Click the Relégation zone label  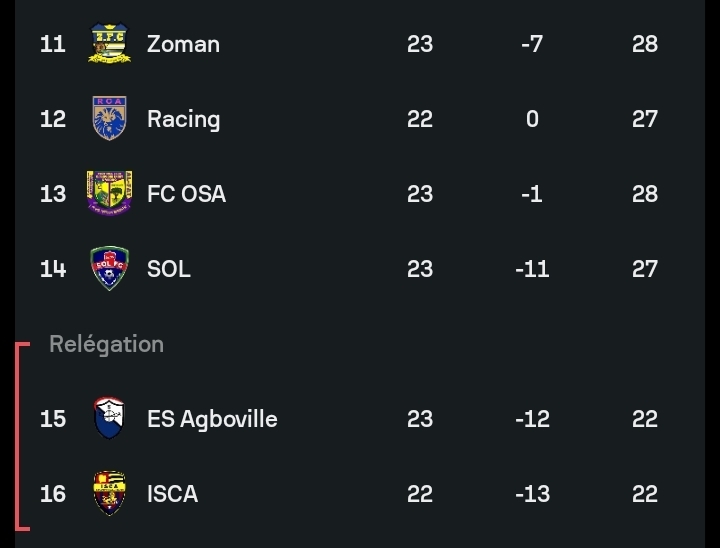click(x=106, y=344)
